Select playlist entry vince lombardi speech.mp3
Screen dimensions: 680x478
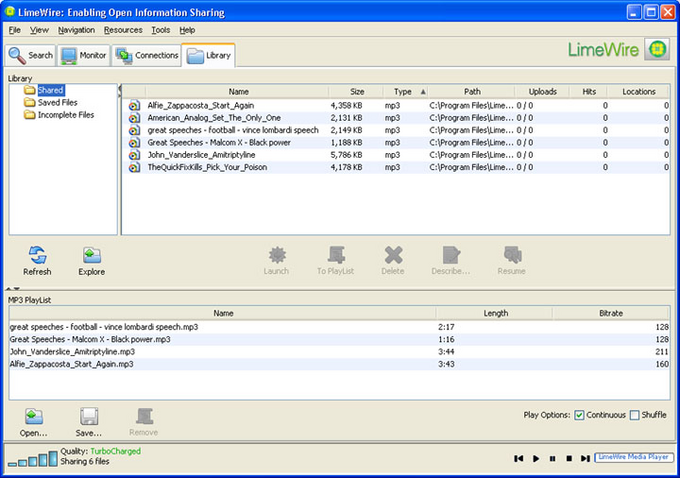click(x=339, y=327)
